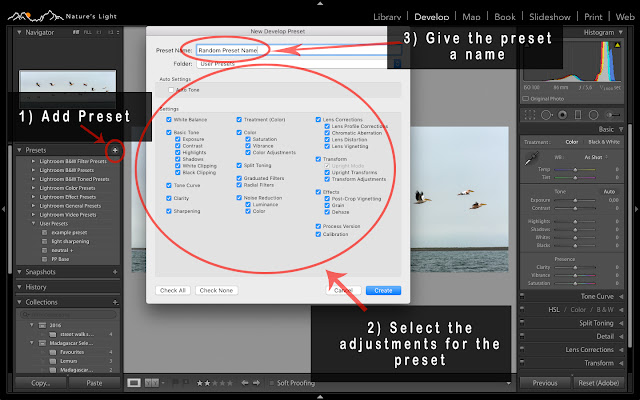Go to previous photo with left arrow
This screenshot has width=640, height=400.
click(244, 383)
